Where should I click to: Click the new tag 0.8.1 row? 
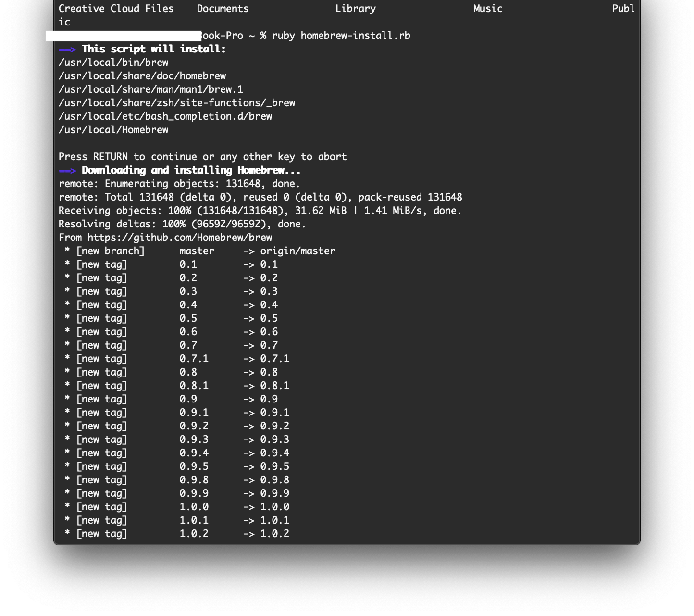177,386
